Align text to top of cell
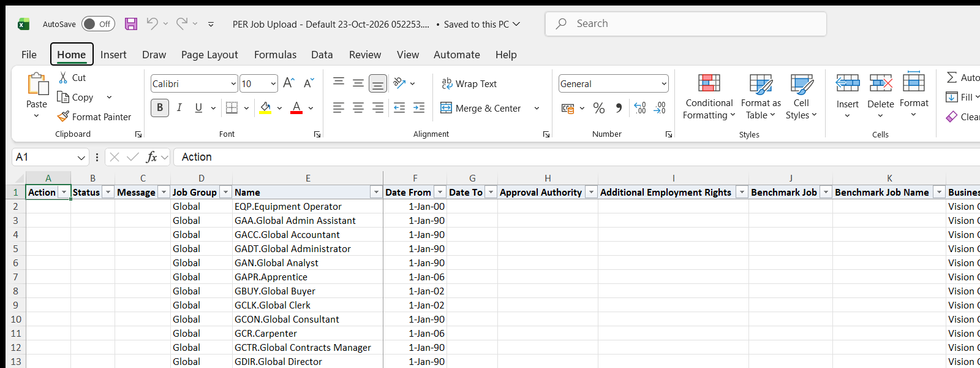This screenshot has height=368, width=980. tap(339, 83)
